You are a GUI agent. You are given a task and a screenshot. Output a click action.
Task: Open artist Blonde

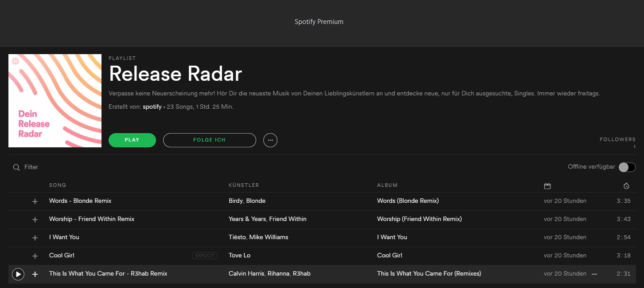tap(256, 201)
